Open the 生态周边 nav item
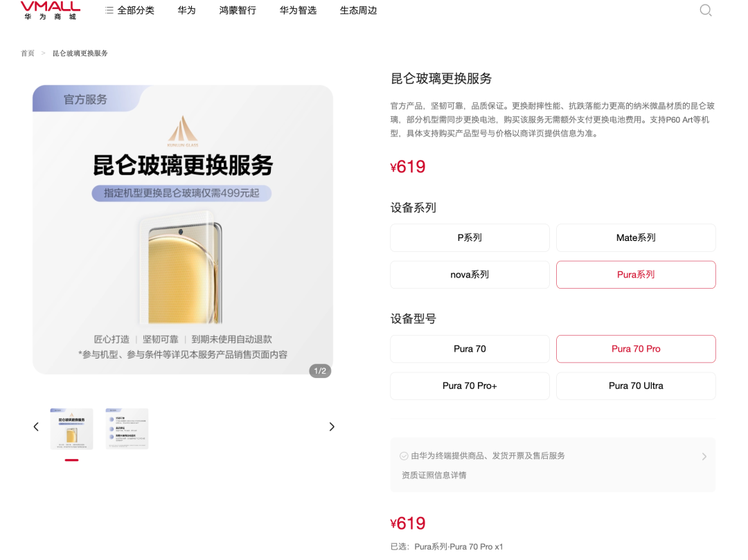Viewport: 748px width, 560px height. [358, 10]
